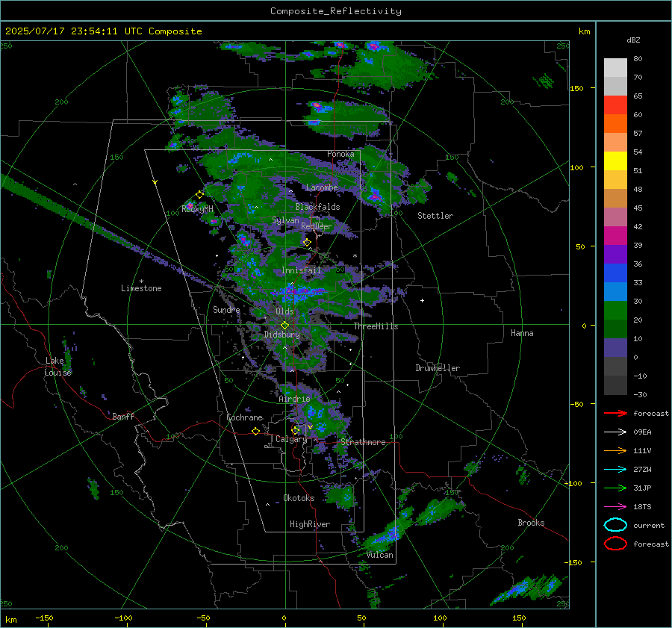Click the Vulcan town label
Screen dimensions: 672x628
(380, 555)
